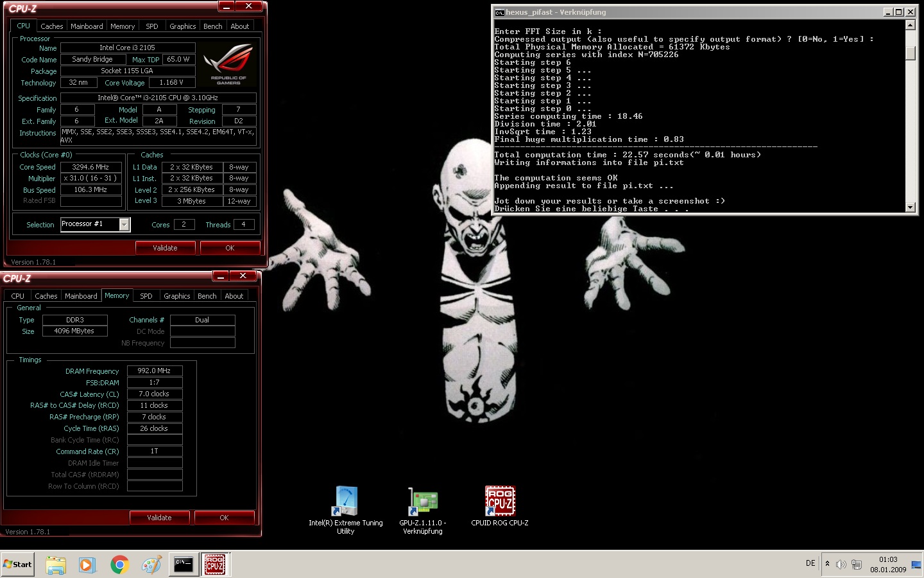Image resolution: width=924 pixels, height=578 pixels.
Task: Click Core Voltage value 1.168 V
Action: tap(171, 83)
